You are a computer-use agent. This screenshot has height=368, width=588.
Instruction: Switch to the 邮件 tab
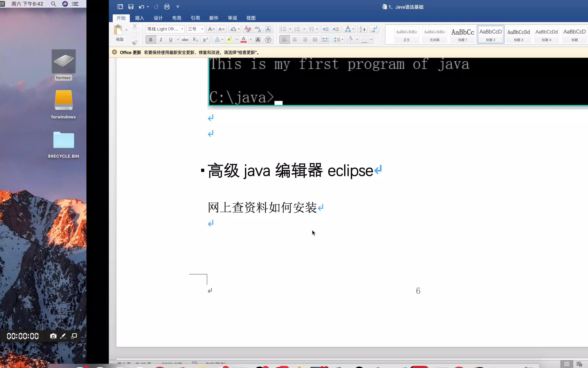[214, 18]
